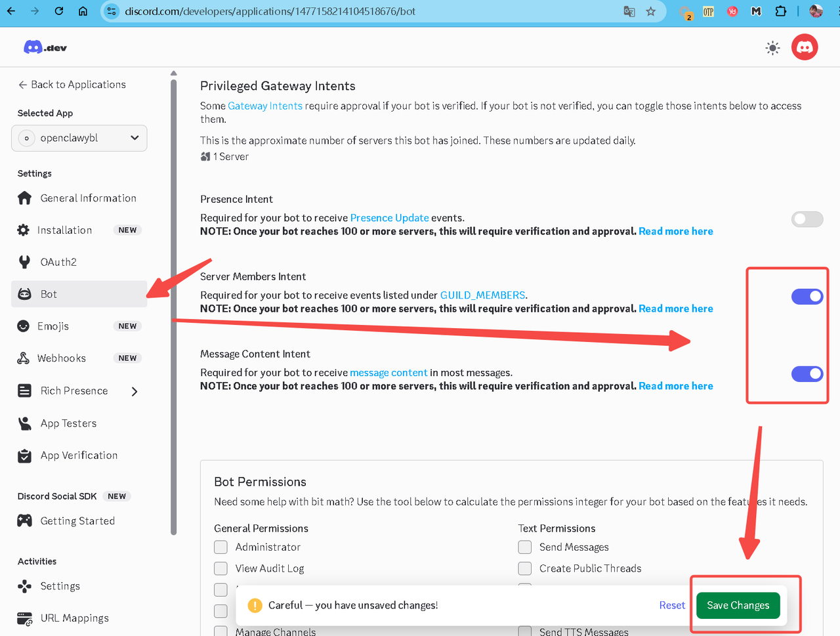This screenshot has height=636, width=840.
Task: Click the Discord .dev logo
Action: click(x=45, y=47)
